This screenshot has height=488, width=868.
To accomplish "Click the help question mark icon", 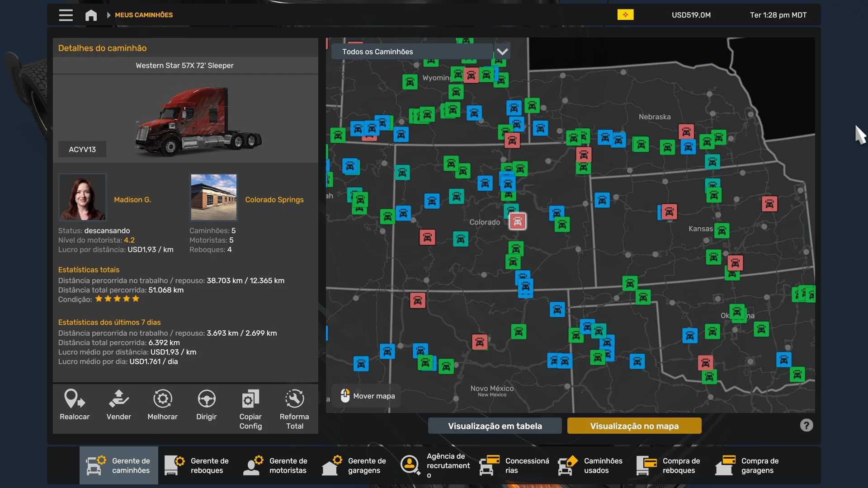I will pos(806,426).
